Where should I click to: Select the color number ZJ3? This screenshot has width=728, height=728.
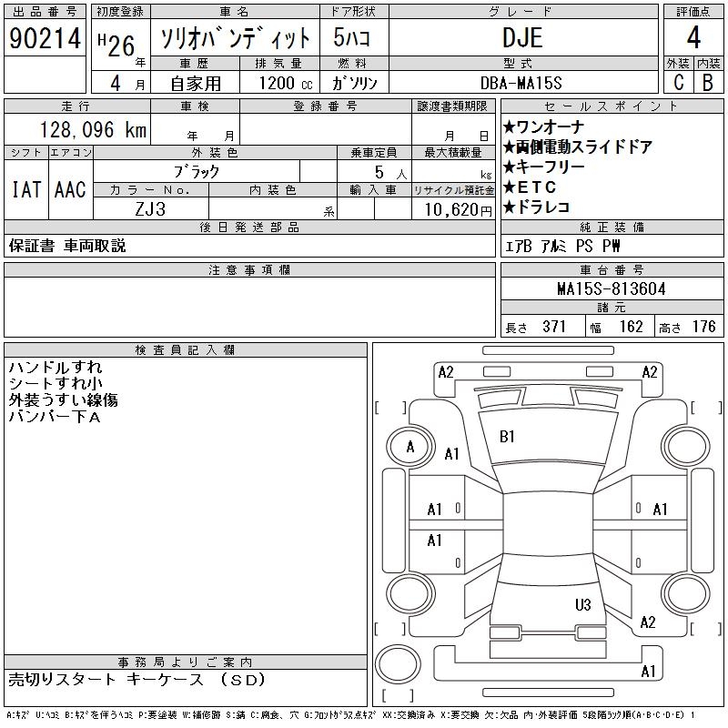tap(150, 209)
